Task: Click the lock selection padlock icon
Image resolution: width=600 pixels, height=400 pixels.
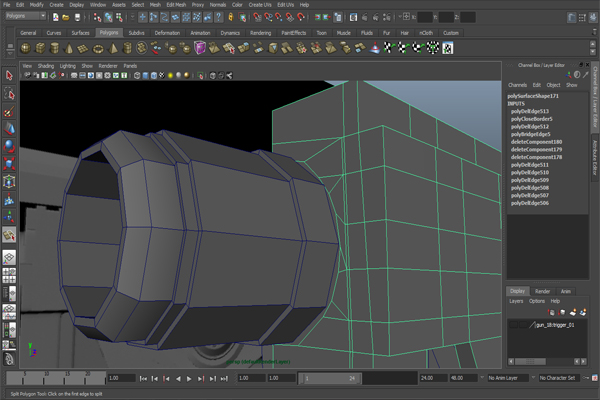Action: point(231,17)
